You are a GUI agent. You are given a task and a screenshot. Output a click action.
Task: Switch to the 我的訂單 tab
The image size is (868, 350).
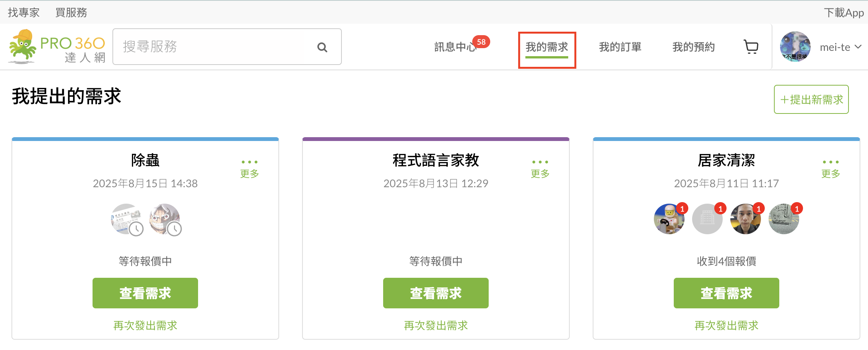pyautogui.click(x=620, y=47)
